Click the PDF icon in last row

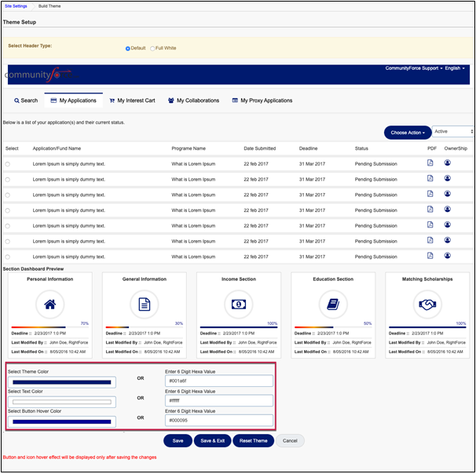(x=430, y=256)
